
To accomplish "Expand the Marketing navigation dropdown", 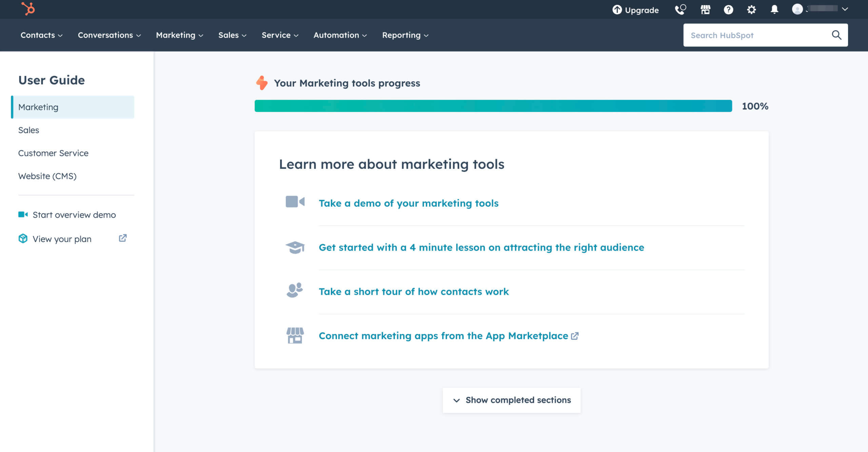I will 179,35.
